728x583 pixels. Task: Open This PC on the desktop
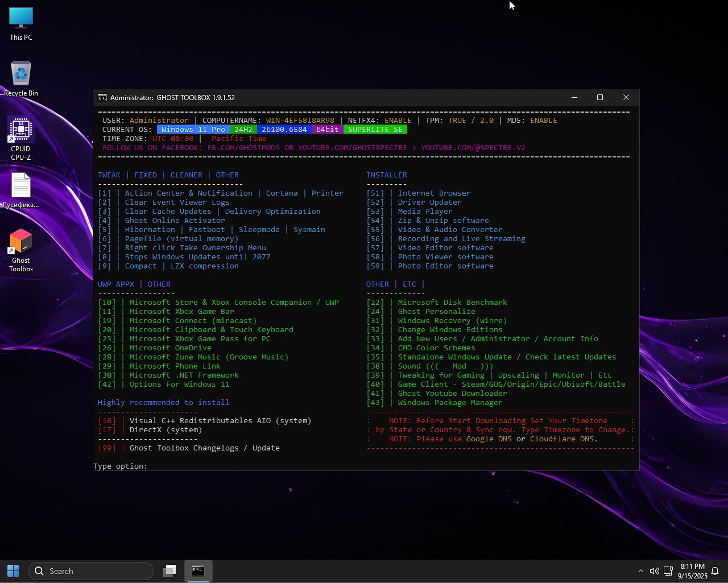20,23
